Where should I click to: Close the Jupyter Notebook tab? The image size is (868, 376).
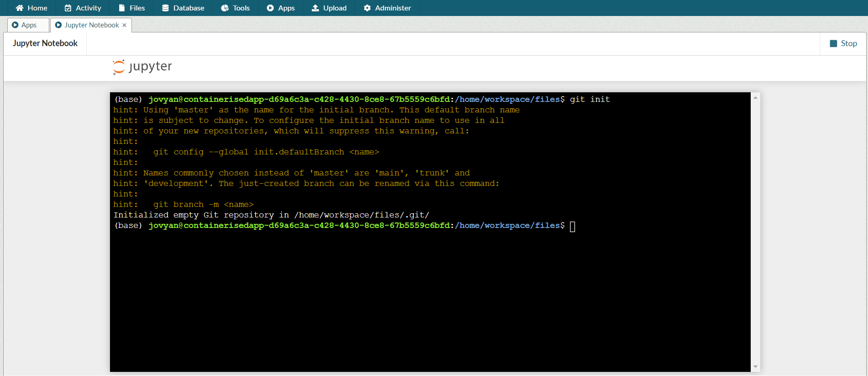click(x=124, y=25)
